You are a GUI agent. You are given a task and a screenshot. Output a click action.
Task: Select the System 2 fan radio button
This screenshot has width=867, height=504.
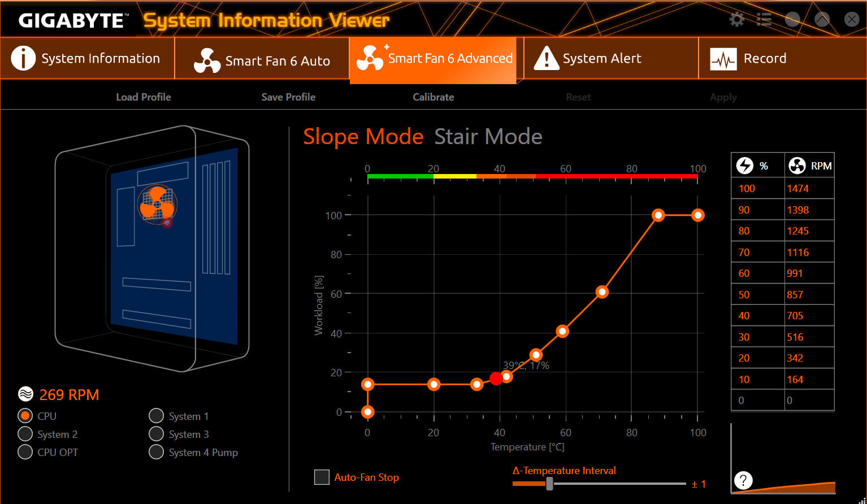tap(25, 434)
